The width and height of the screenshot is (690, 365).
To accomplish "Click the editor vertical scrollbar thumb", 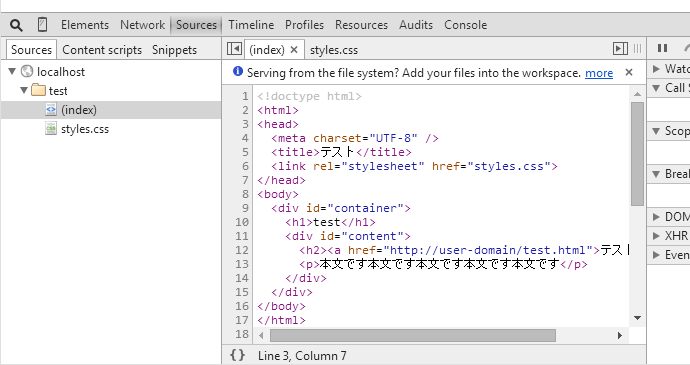I will pos(637,154).
